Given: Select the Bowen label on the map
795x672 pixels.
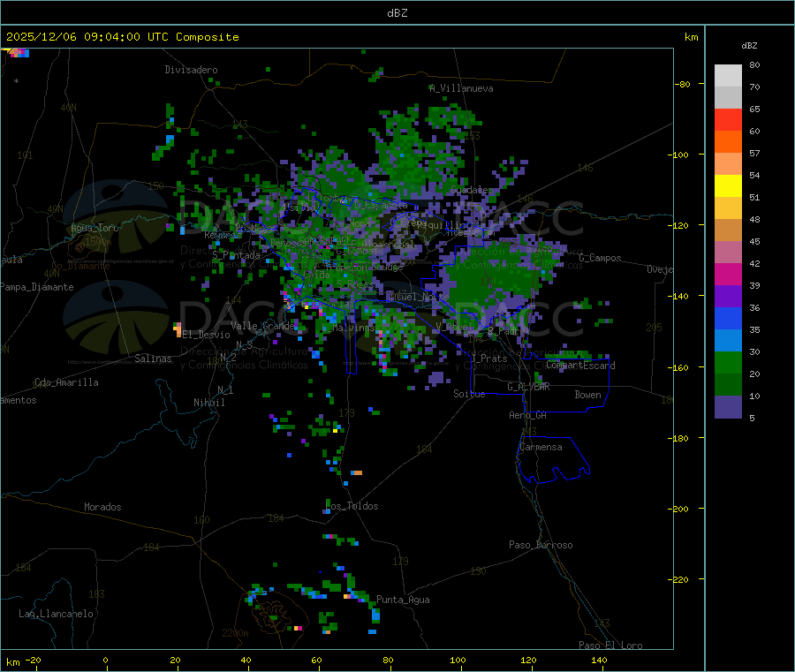Looking at the screenshot, I should (587, 395).
